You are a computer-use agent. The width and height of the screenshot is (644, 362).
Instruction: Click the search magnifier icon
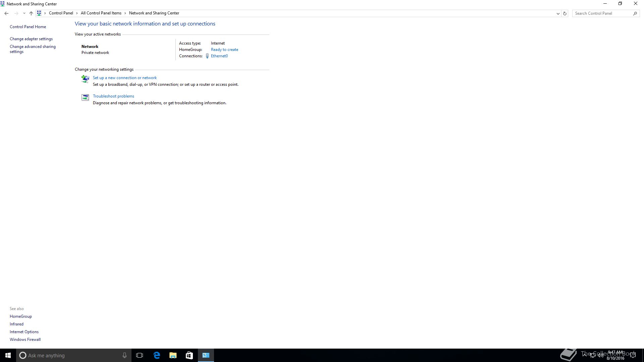point(635,13)
